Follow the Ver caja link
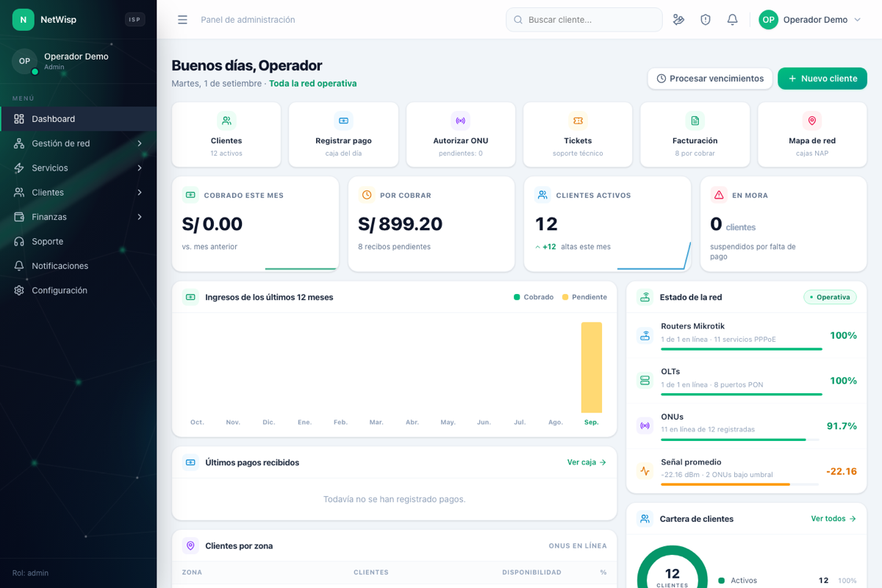This screenshot has height=588, width=882. point(587,462)
